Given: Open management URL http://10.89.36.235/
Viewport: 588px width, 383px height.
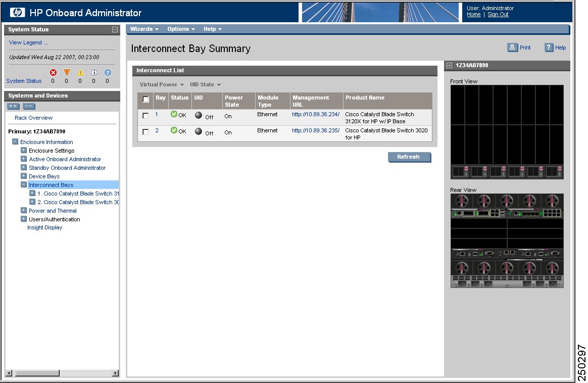Looking at the screenshot, I should point(316,130).
